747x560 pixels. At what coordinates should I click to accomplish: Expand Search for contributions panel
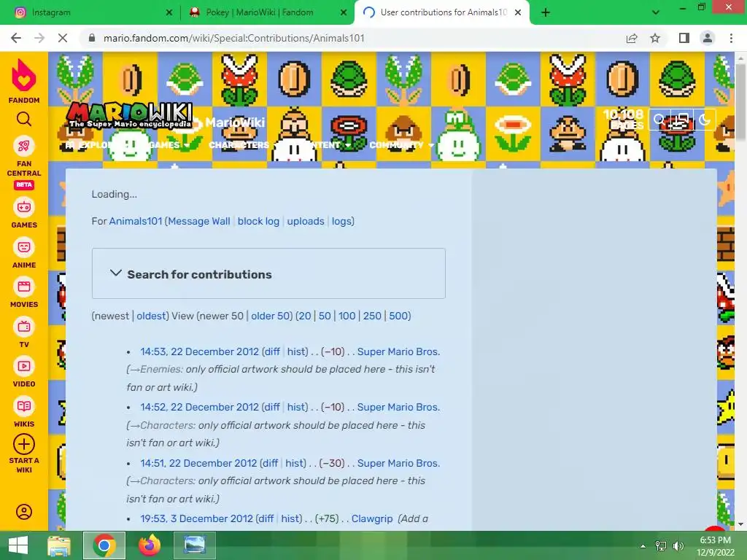tap(268, 273)
